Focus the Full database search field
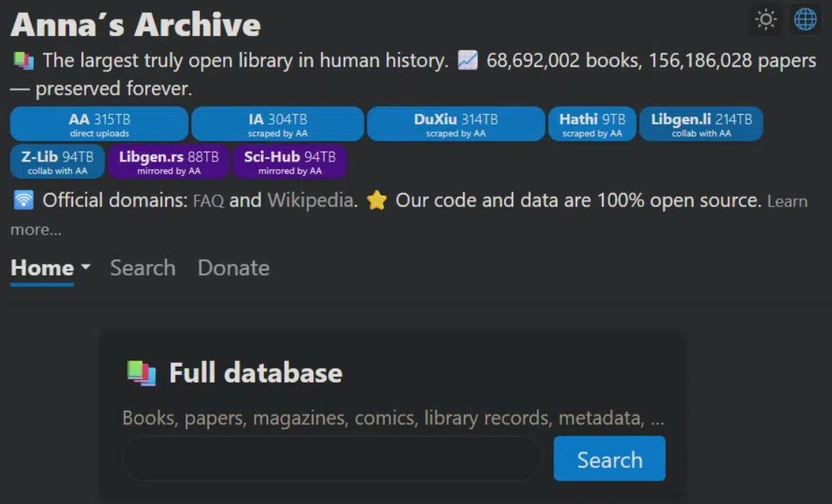Image resolution: width=832 pixels, height=504 pixels. (x=332, y=458)
